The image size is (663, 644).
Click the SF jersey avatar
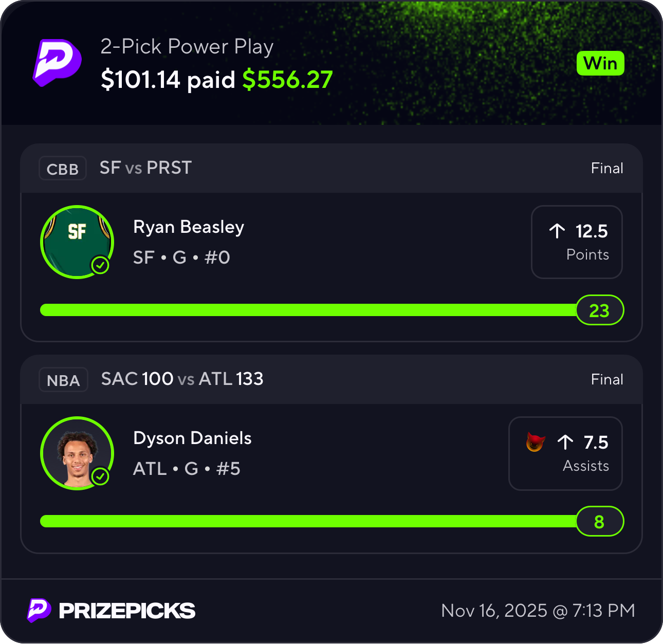coord(76,241)
